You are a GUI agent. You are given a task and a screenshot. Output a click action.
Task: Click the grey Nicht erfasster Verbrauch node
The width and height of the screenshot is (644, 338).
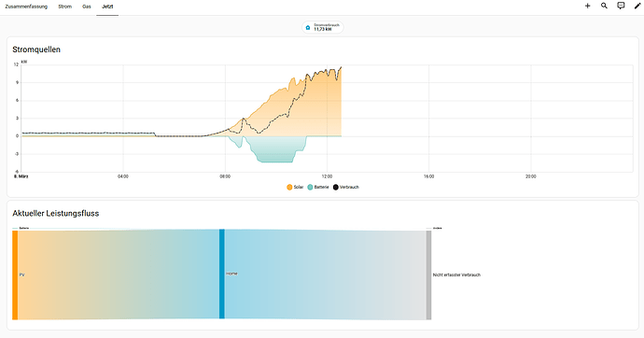click(428, 275)
